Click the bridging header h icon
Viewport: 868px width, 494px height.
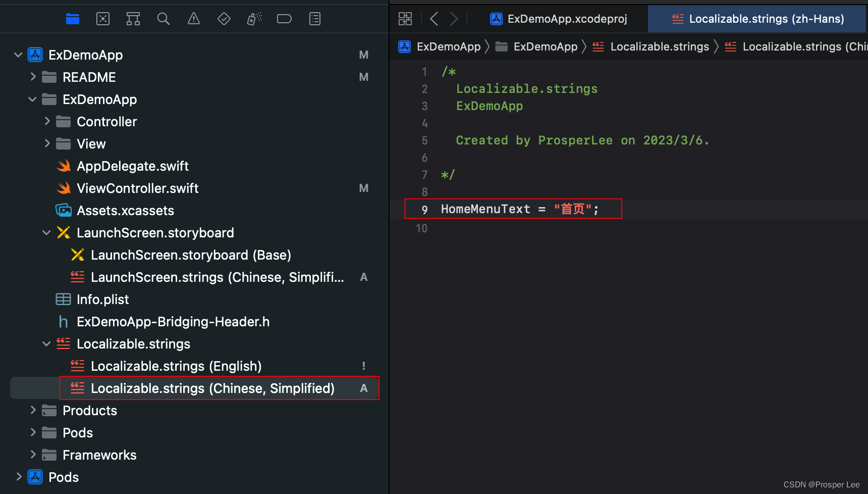(63, 321)
